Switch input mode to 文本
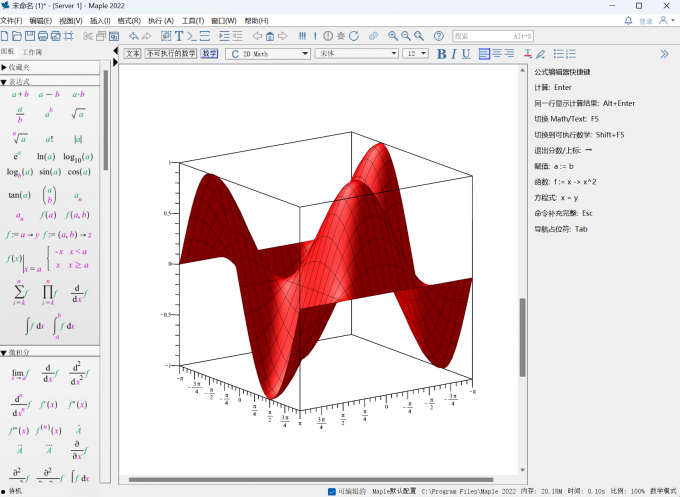680x497 pixels. click(x=132, y=54)
